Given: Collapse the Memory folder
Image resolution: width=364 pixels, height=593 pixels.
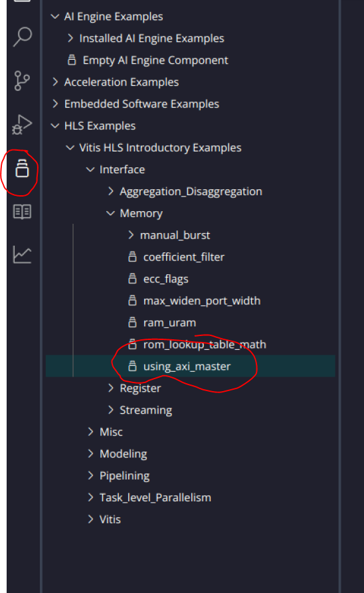Looking at the screenshot, I should 110,213.
